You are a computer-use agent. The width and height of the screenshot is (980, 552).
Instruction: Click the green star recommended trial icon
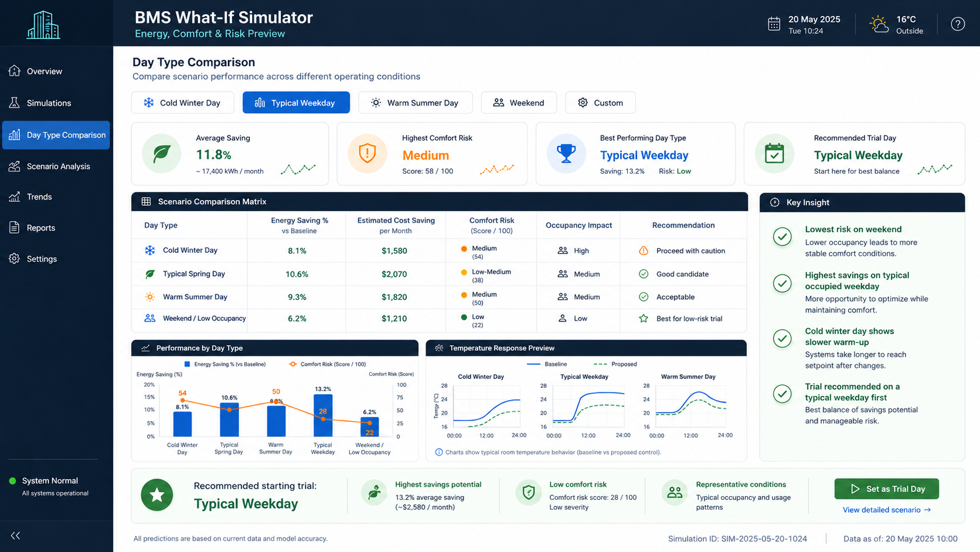[x=157, y=495]
